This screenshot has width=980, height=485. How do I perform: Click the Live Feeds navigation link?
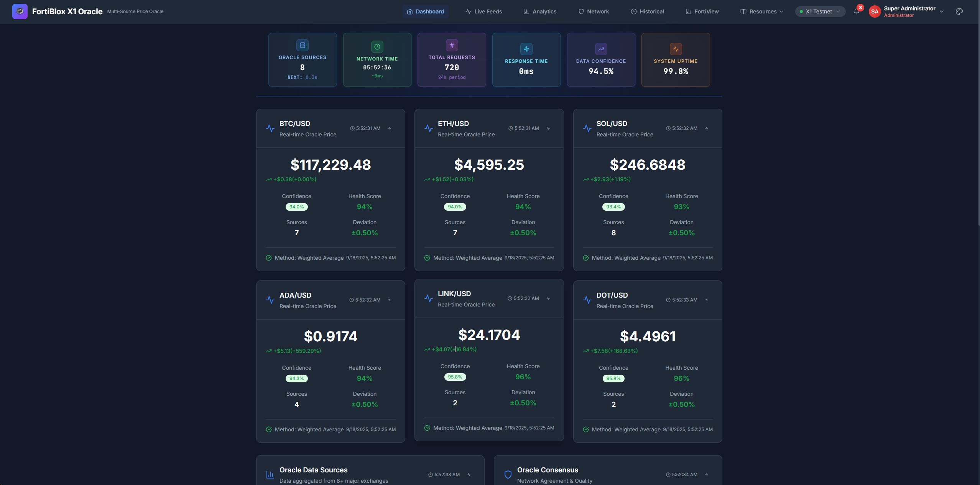coord(488,11)
